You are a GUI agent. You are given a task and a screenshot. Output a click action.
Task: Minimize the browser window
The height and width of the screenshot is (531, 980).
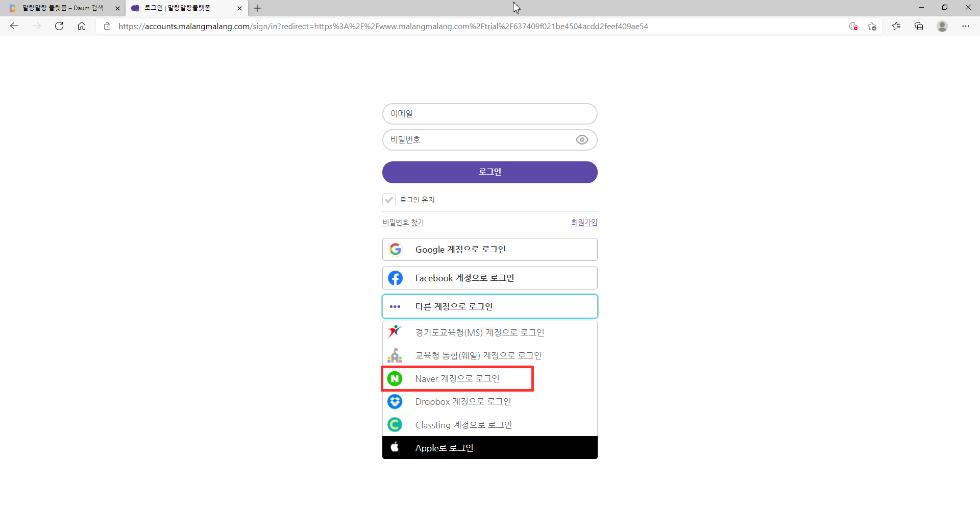point(921,8)
